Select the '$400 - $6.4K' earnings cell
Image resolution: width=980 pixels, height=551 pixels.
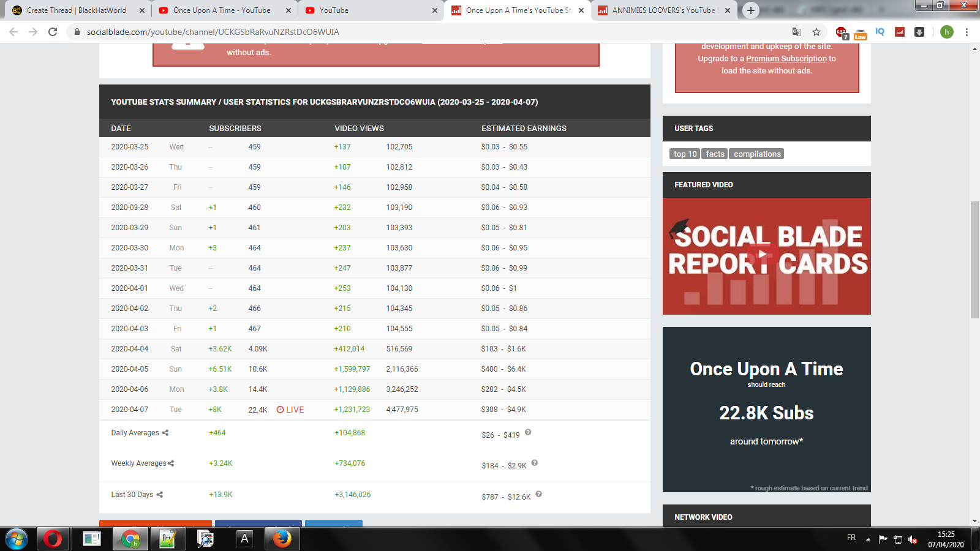(x=503, y=369)
